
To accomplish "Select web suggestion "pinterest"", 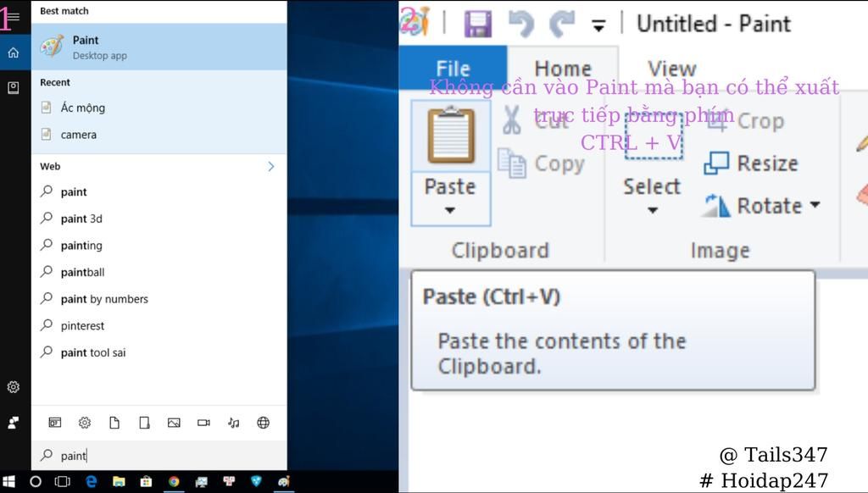I will pyautogui.click(x=159, y=326).
